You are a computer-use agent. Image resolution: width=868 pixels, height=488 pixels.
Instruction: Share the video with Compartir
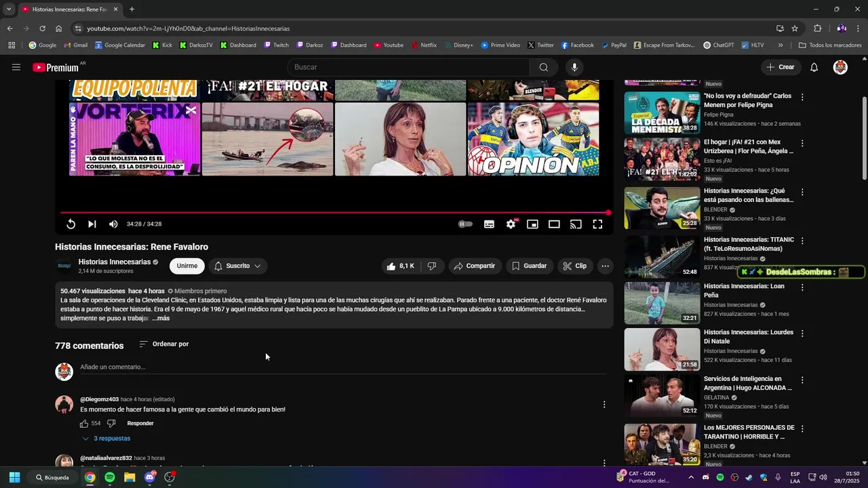475,266
